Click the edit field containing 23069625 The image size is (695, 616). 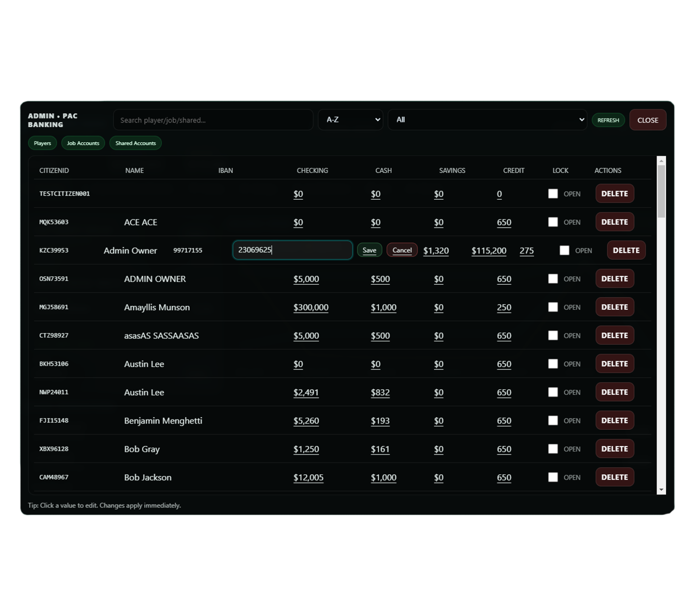pos(292,250)
